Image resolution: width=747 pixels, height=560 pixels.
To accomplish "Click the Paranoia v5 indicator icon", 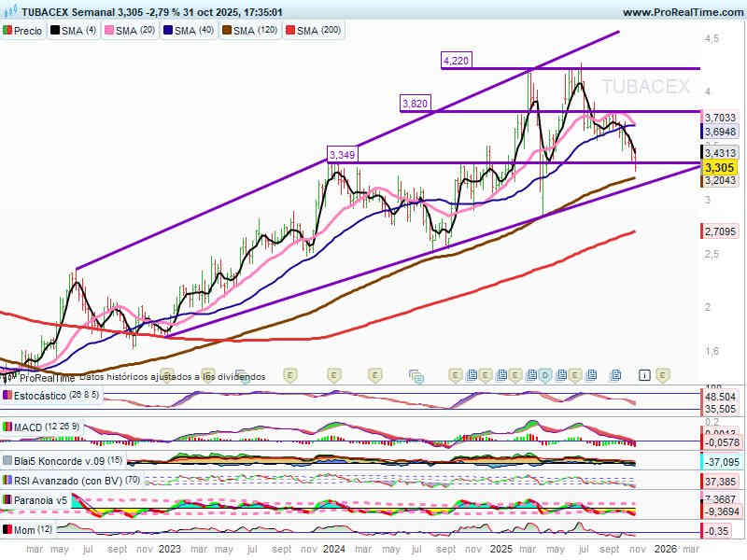I will click(7, 499).
